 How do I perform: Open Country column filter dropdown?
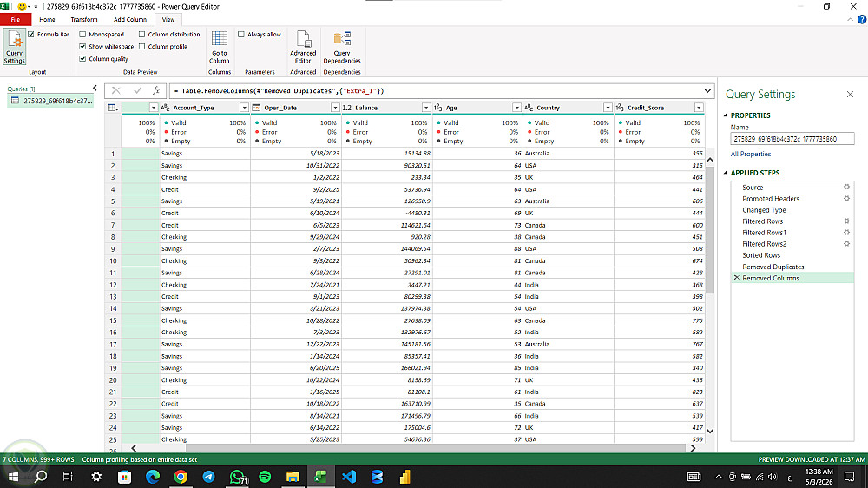point(608,108)
